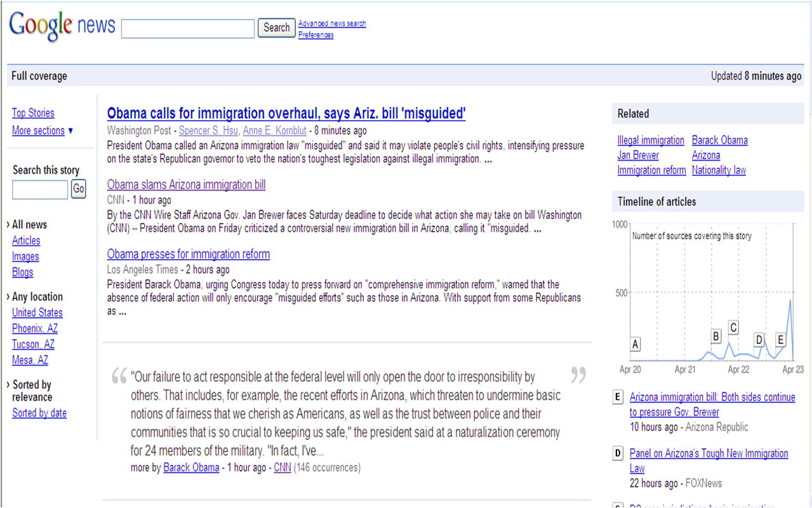Filter results by Images
Viewport: 812px width, 508px height.
point(25,257)
